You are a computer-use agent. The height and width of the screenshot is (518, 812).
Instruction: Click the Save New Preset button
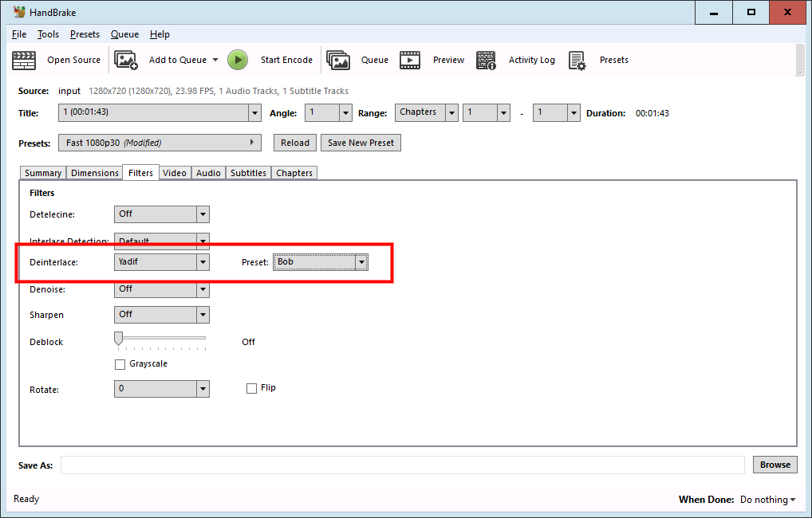point(361,143)
